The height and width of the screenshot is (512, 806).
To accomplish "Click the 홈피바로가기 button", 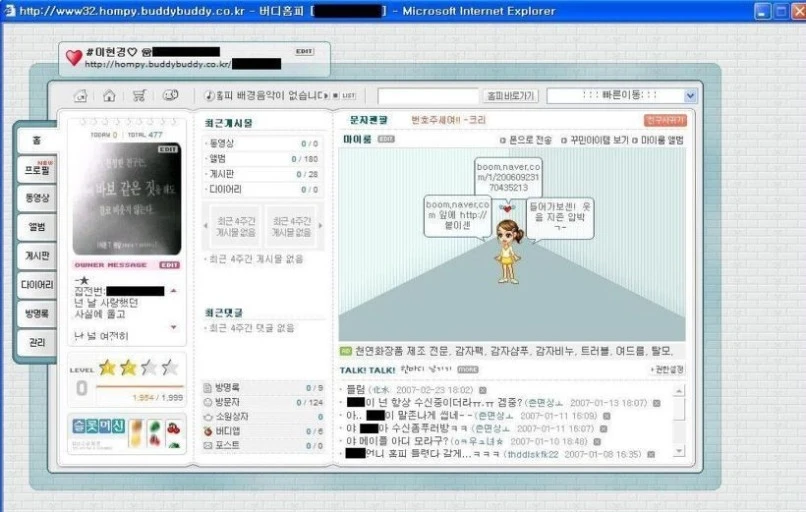I will (x=510, y=96).
